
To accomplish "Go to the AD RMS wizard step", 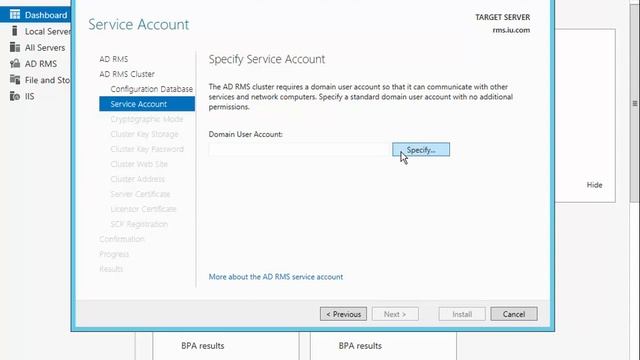I will (113, 59).
